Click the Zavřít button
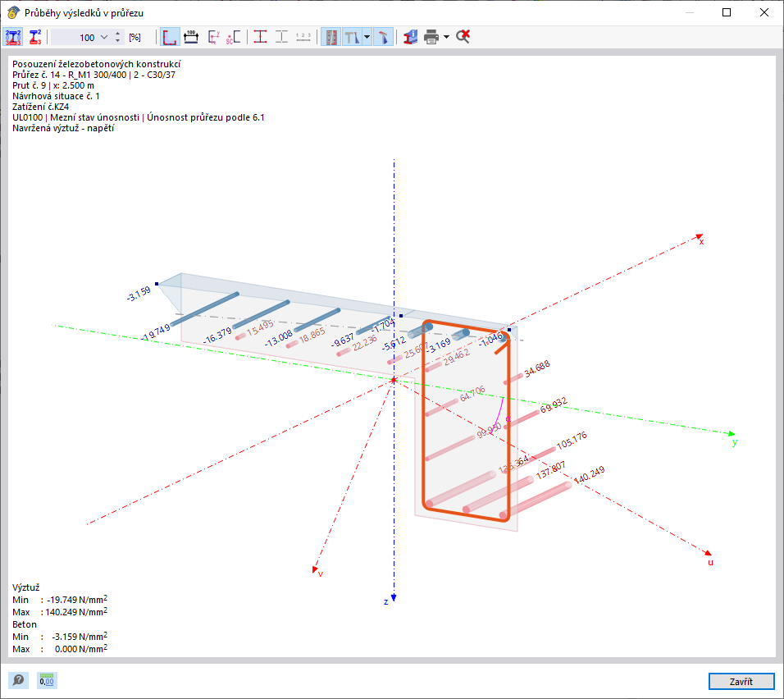 point(741,681)
